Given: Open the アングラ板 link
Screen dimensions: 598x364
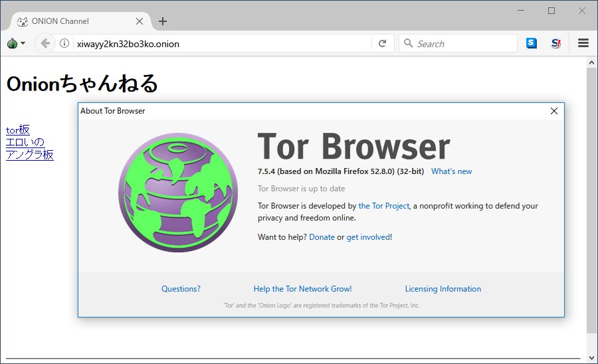Looking at the screenshot, I should (30, 154).
